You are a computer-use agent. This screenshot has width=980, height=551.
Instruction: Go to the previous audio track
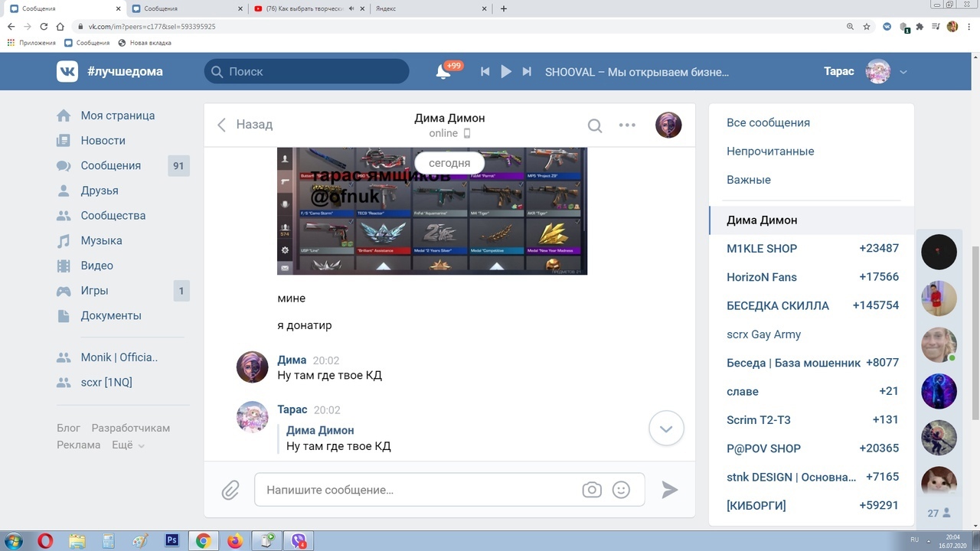485,71
